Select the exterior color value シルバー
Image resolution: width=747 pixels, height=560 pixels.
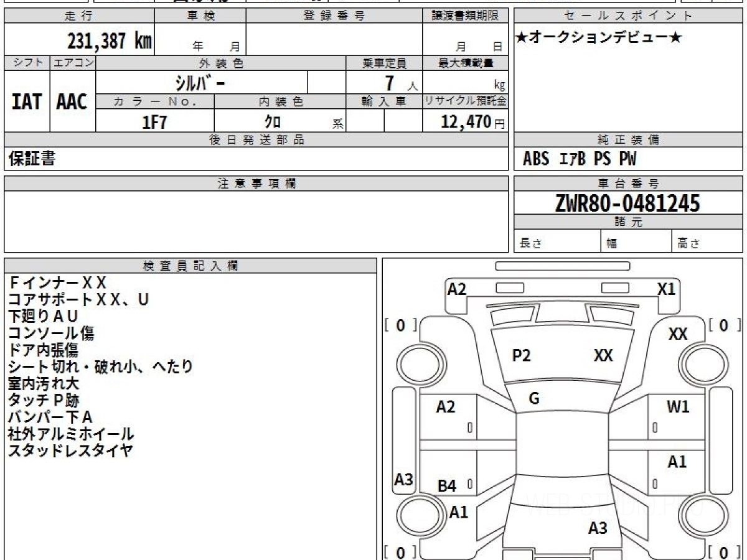tap(199, 82)
